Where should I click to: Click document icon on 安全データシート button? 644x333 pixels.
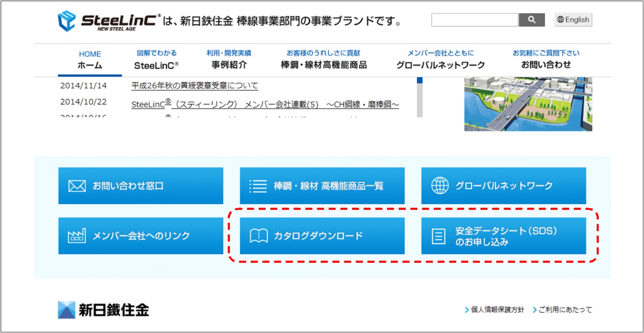point(438,236)
